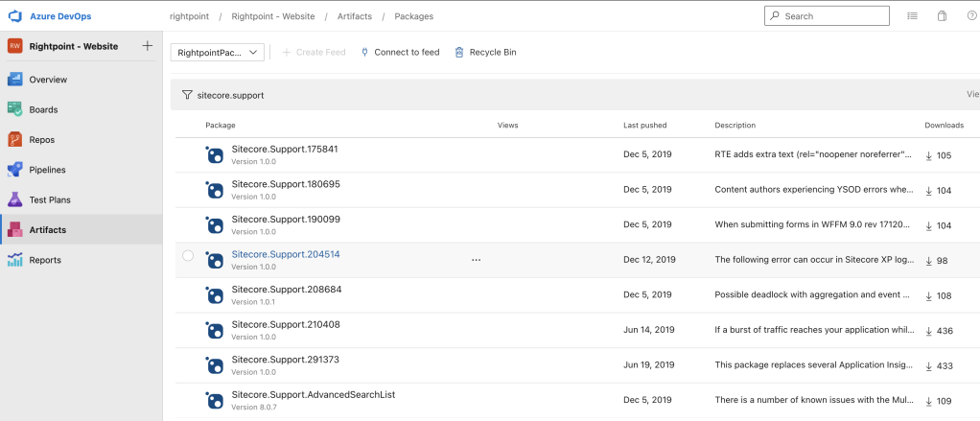Click the Rightpoint - Website breadcrumb

(x=273, y=16)
